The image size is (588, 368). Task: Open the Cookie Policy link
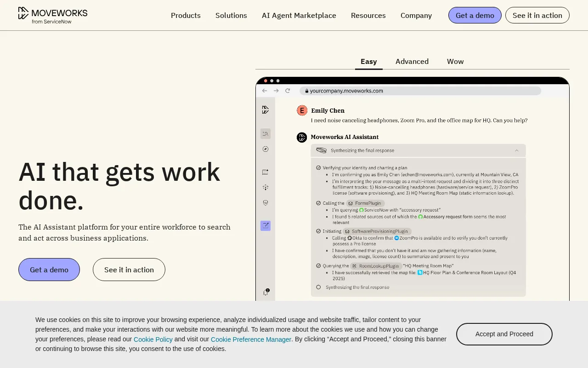153,339
